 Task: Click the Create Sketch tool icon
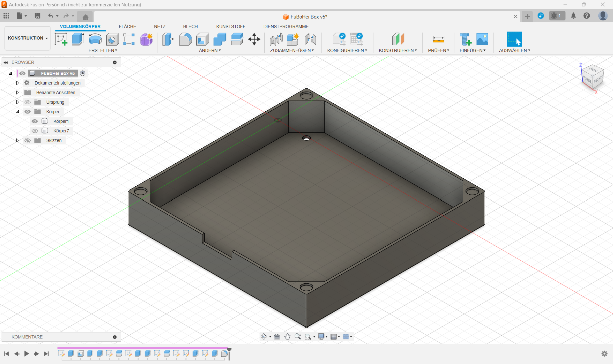61,39
